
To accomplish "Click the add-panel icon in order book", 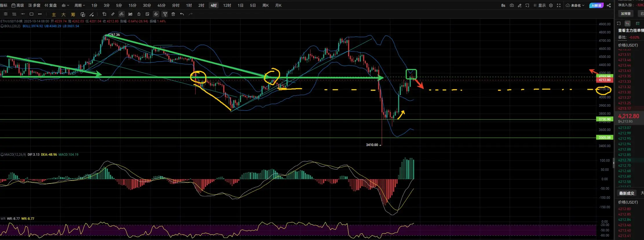I will click(x=619, y=23).
